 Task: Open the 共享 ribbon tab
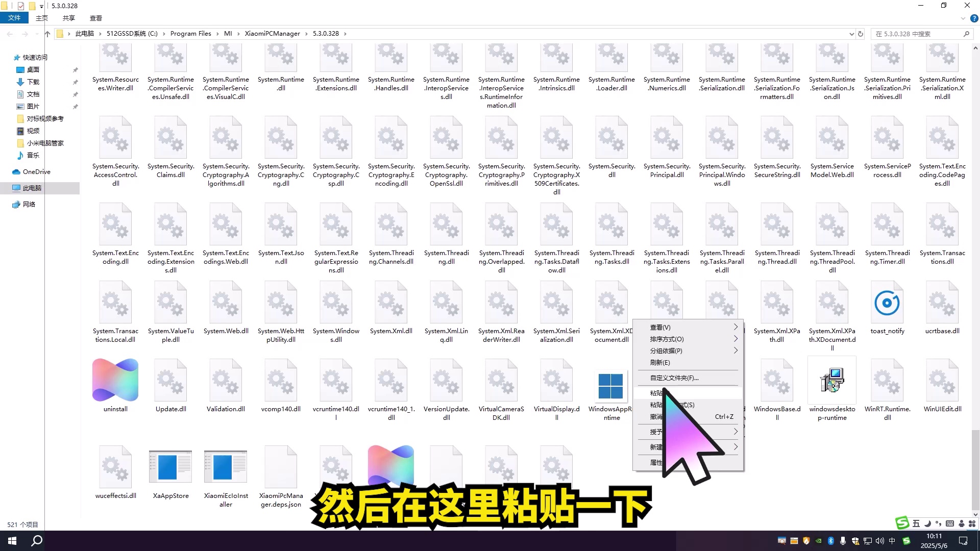click(x=68, y=18)
